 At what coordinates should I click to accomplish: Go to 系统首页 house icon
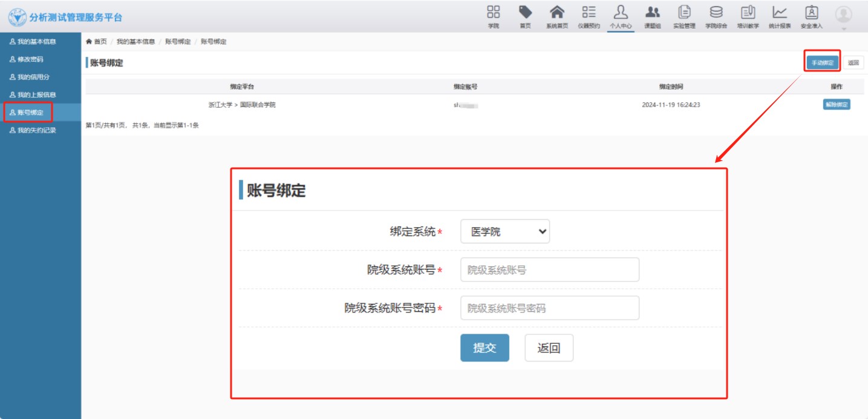pos(556,13)
